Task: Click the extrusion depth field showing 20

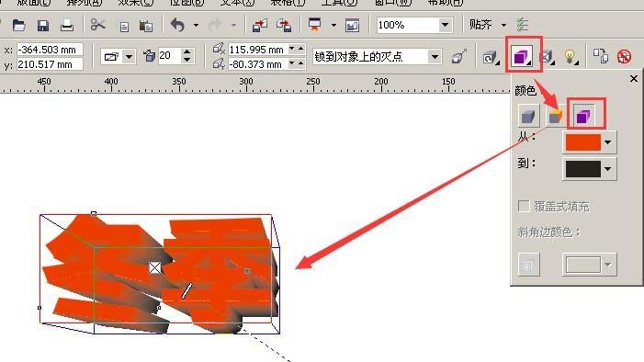Action: pos(170,55)
